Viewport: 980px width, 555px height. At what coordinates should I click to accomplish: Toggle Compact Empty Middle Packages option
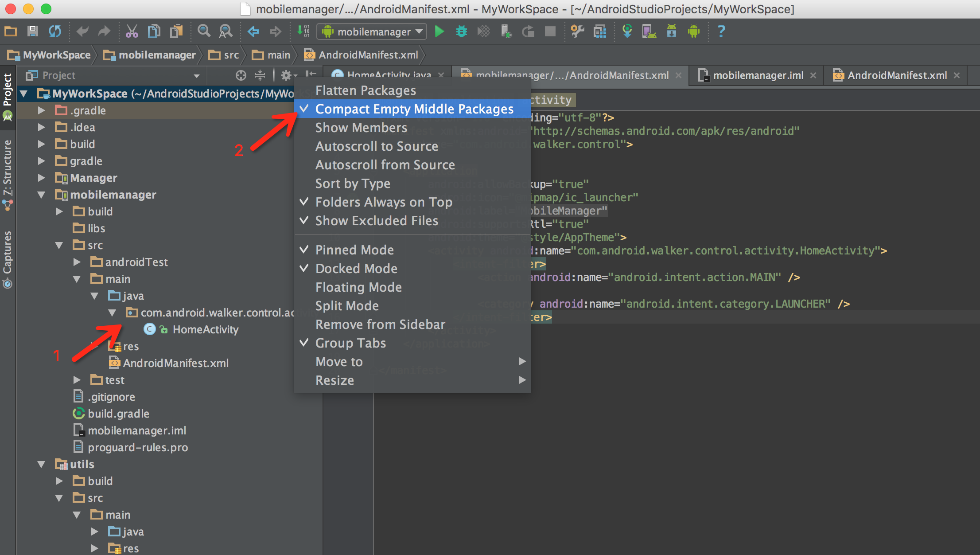point(412,109)
